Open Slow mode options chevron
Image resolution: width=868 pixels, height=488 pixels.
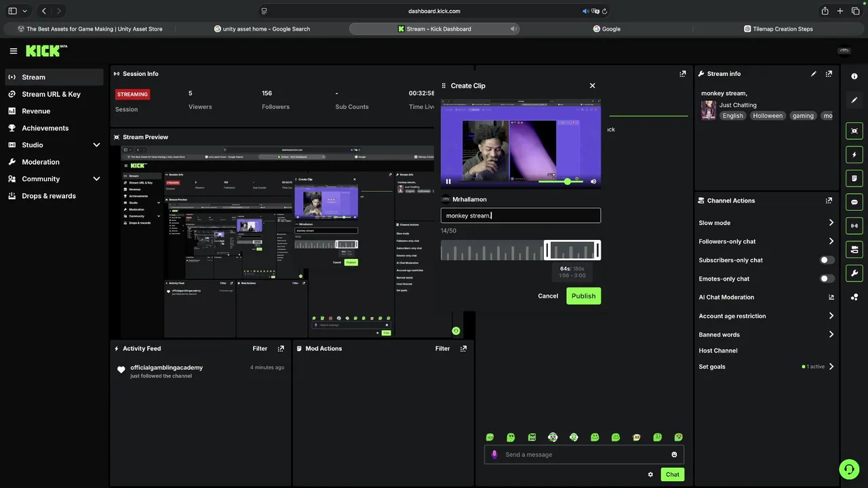click(x=831, y=223)
